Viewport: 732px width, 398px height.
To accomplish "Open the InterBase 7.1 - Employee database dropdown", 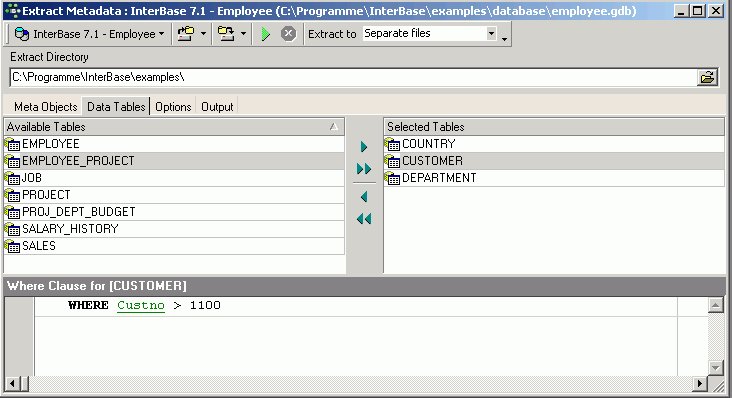I will (89, 34).
